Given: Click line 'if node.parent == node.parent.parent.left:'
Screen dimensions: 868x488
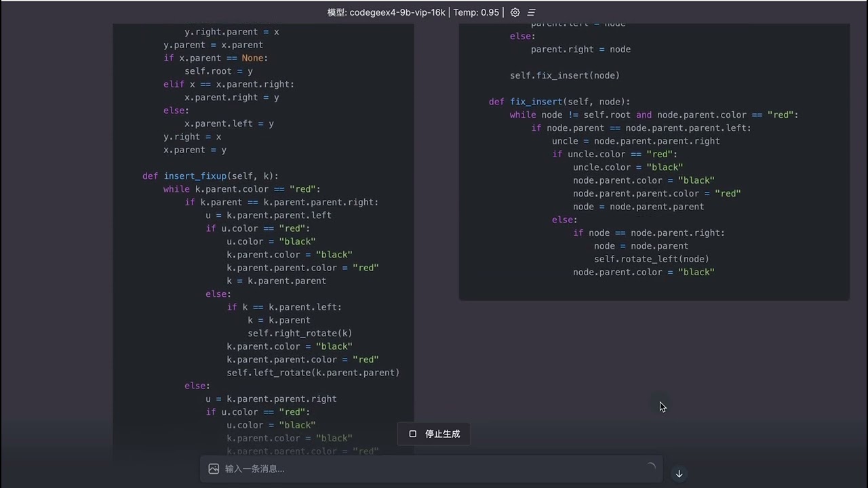Looking at the screenshot, I should (642, 127).
